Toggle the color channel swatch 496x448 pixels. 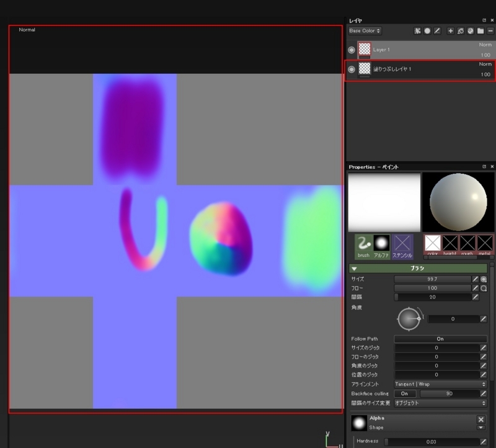[x=432, y=243]
